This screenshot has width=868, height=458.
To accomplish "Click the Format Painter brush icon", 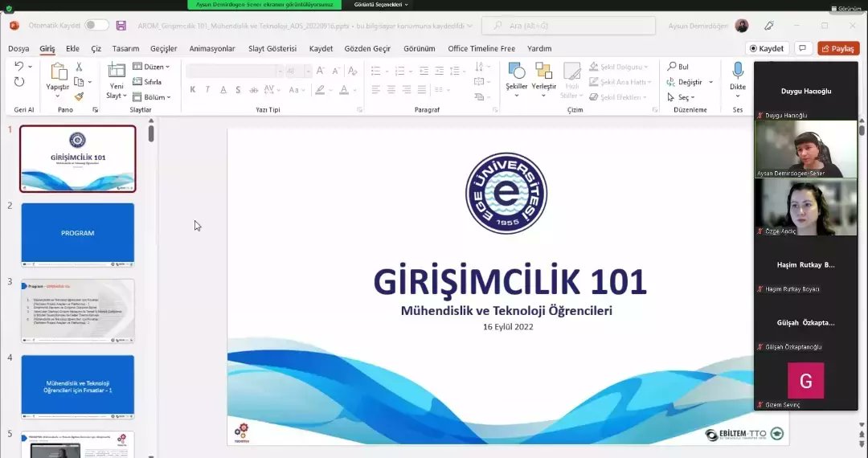I will click(79, 96).
